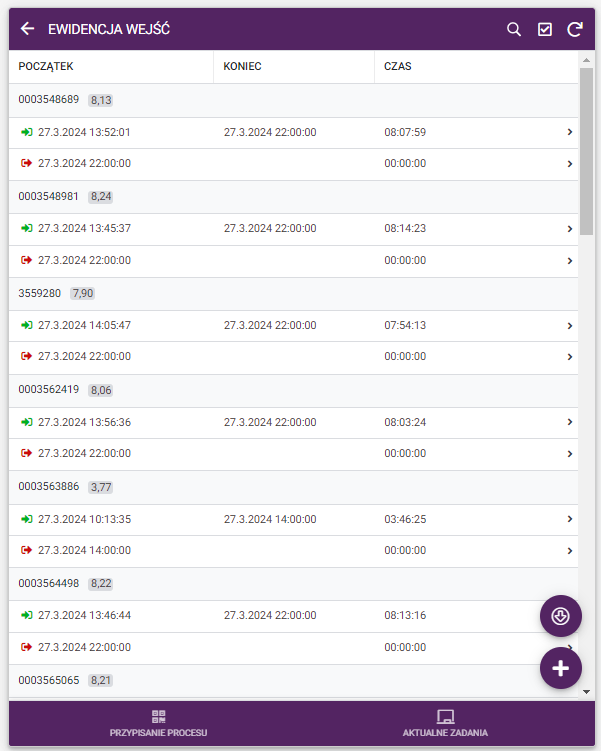Toggle the selection checkbox icon in header
The width and height of the screenshot is (601, 751).
coord(545,29)
